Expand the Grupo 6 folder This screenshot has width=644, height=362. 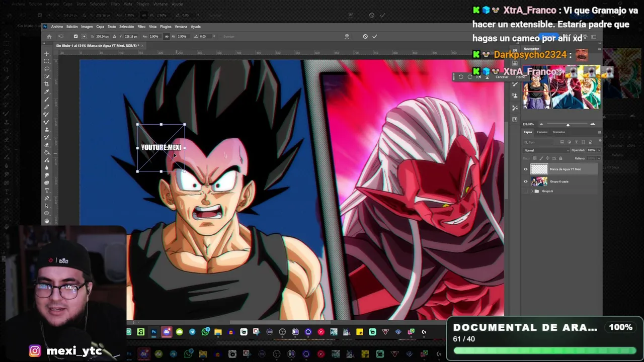tap(532, 191)
